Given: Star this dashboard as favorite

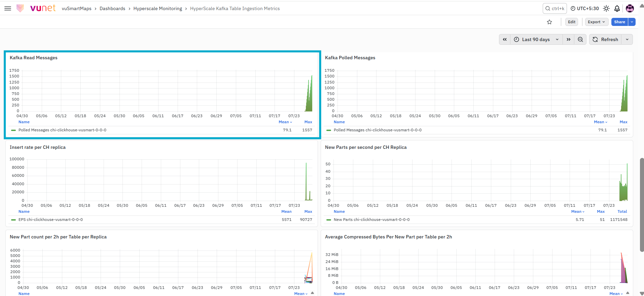Looking at the screenshot, I should tap(549, 22).
